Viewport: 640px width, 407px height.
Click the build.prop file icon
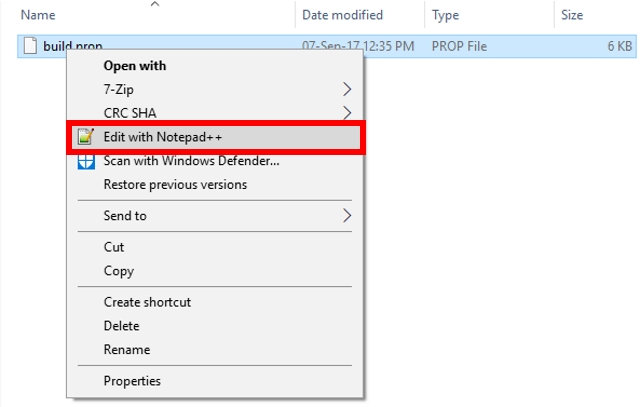pos(30,46)
